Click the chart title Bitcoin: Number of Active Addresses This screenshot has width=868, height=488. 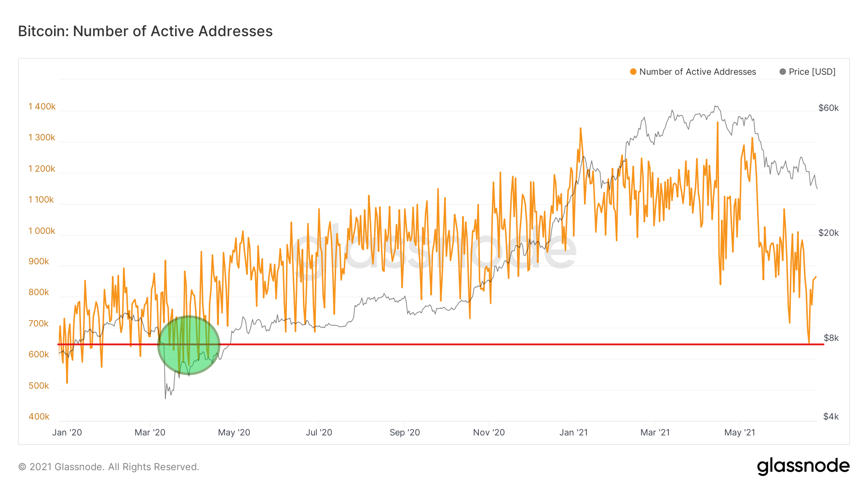click(145, 31)
